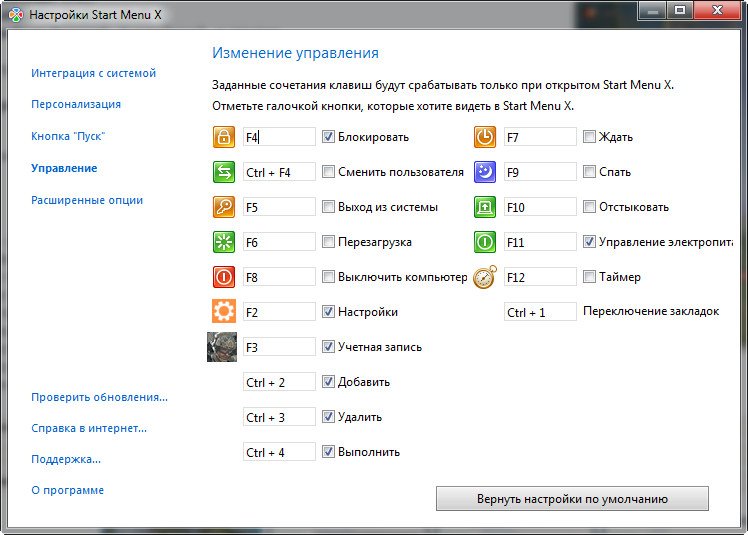Toggle the Учетная запись checkbox
This screenshot has width=748, height=535.
click(x=328, y=346)
